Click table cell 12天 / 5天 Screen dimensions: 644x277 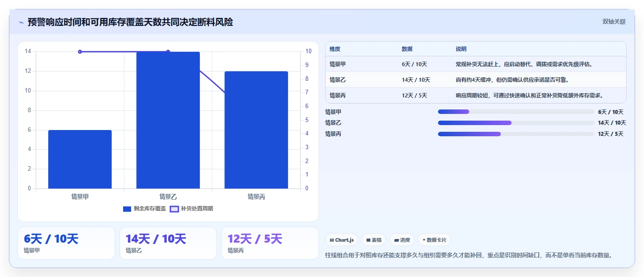point(414,95)
